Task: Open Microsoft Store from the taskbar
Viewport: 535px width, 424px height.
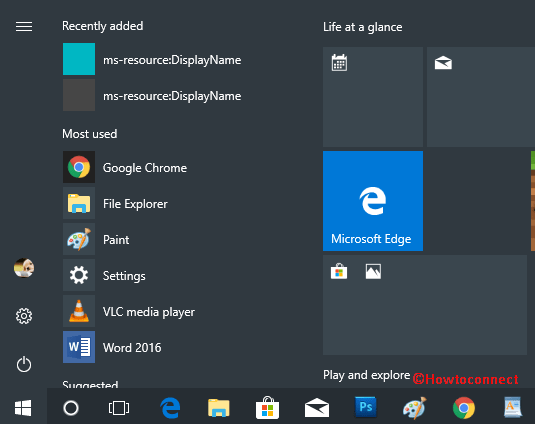Action: pos(268,408)
